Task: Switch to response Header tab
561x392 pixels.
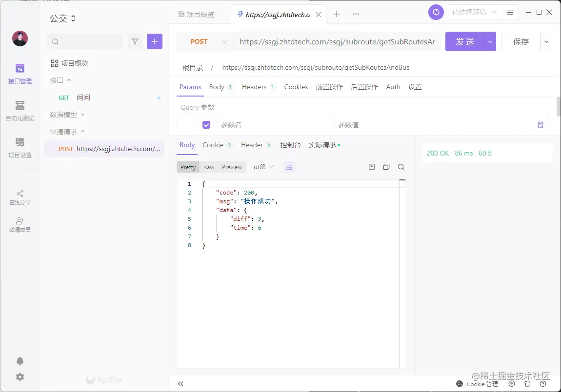Action: 256,145
